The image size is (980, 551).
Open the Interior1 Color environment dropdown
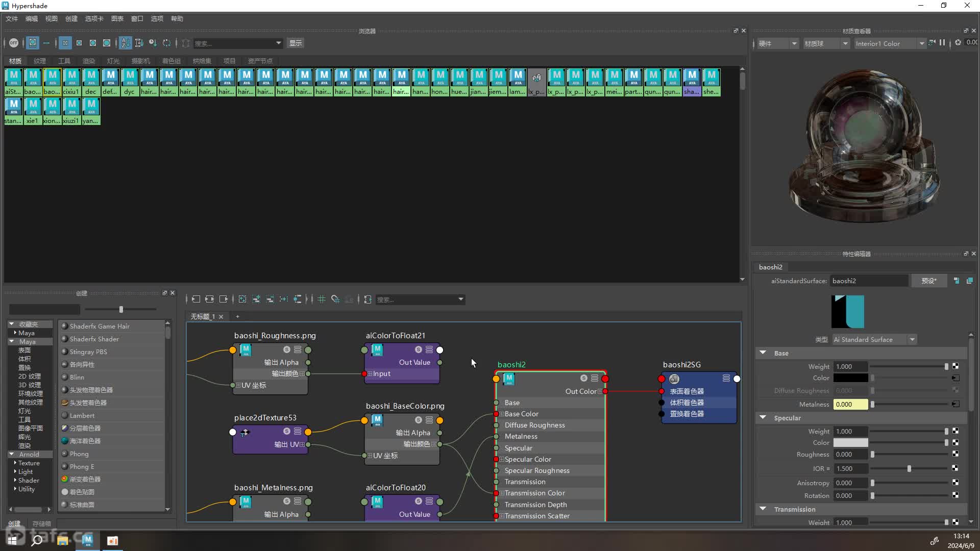[890, 43]
